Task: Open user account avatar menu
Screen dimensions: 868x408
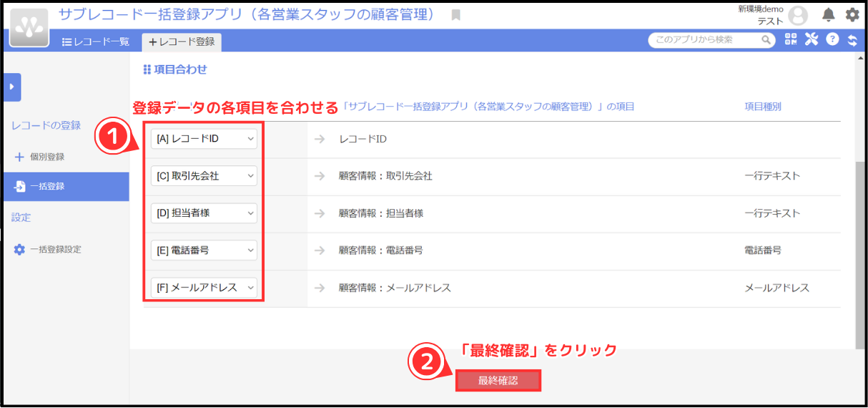Action: point(797,16)
